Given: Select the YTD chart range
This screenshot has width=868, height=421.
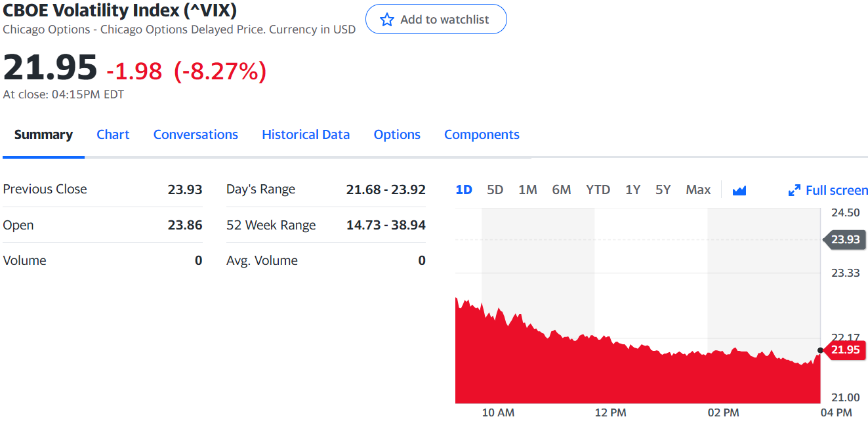Looking at the screenshot, I should click(598, 190).
